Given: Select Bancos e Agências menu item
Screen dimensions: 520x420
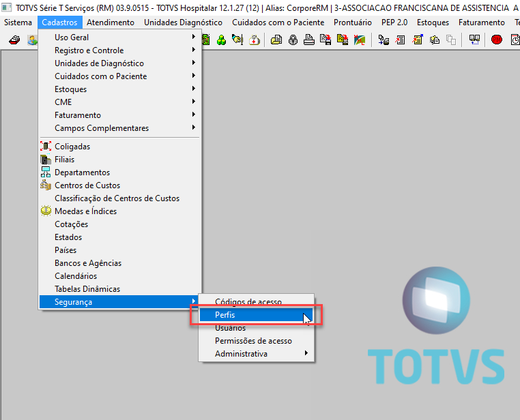Looking at the screenshot, I should tap(119, 263).
